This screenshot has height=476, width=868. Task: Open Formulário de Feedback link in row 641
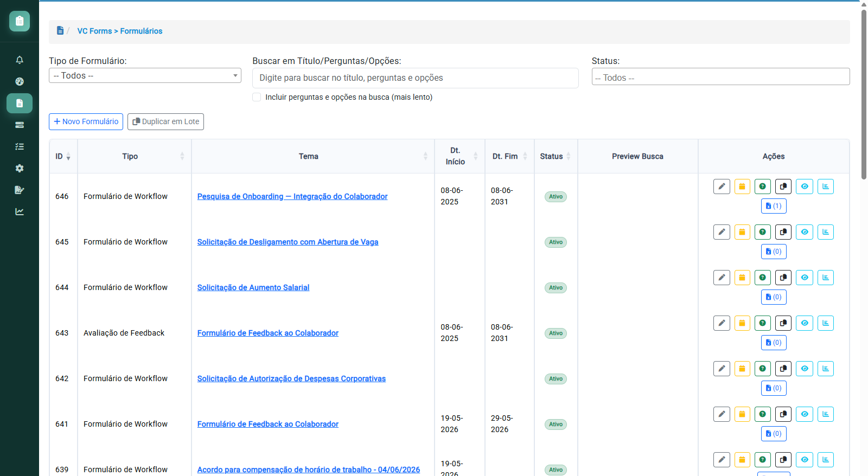[x=268, y=424]
